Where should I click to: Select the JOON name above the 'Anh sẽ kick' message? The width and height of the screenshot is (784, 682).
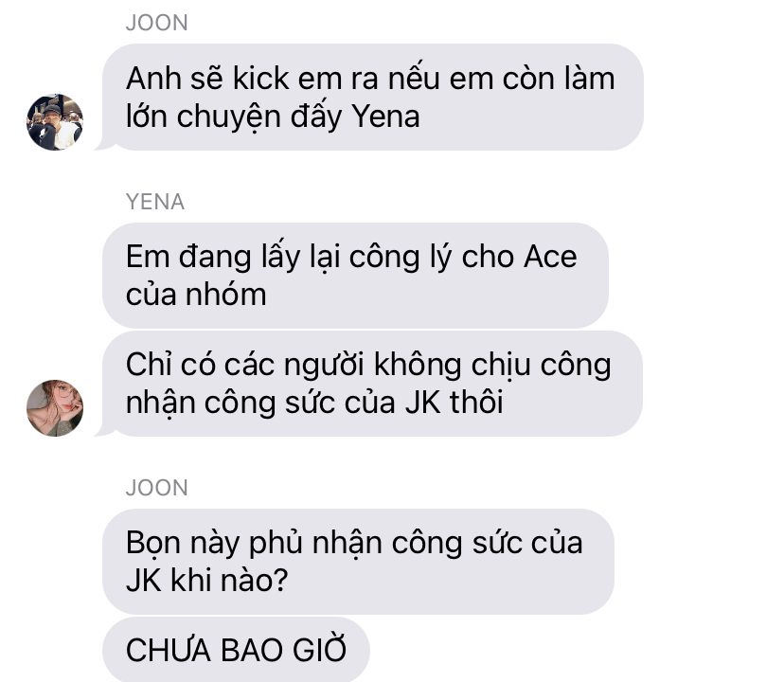tap(157, 23)
